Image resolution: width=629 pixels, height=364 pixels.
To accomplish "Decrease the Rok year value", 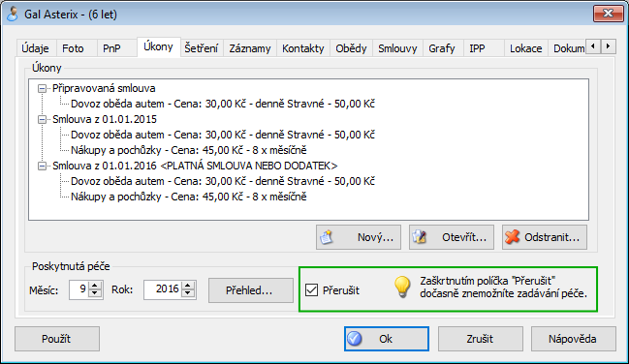I will click(188, 293).
